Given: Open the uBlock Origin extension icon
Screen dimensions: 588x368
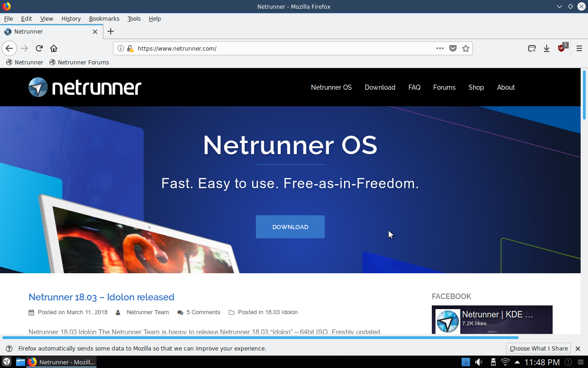Looking at the screenshot, I should tap(561, 48).
